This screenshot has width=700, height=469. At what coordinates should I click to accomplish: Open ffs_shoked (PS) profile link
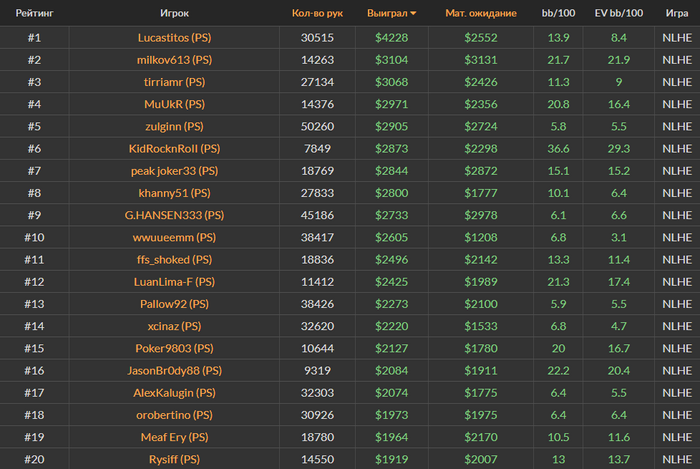point(181,259)
